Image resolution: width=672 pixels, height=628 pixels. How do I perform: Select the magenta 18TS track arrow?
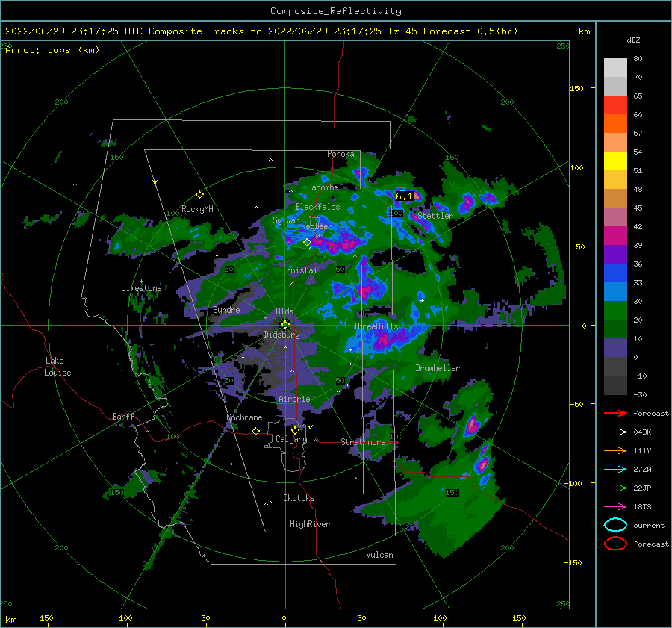point(615,507)
